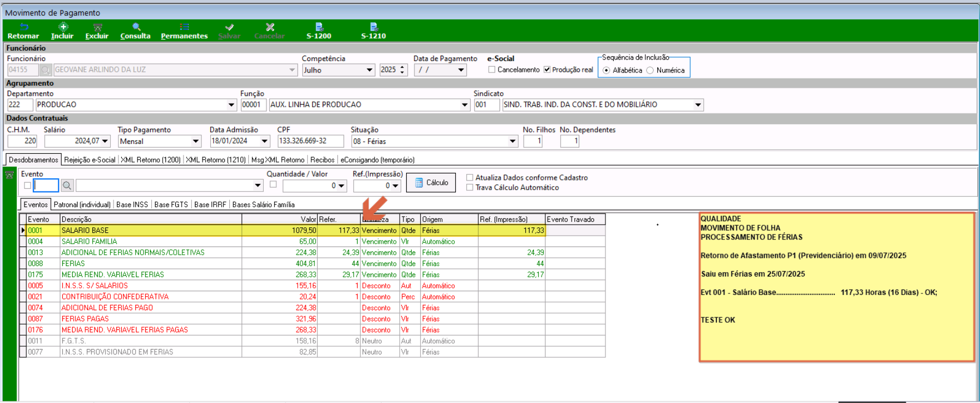Select the F.G.T.S. row
This screenshot has width=980, height=403.
(312, 341)
